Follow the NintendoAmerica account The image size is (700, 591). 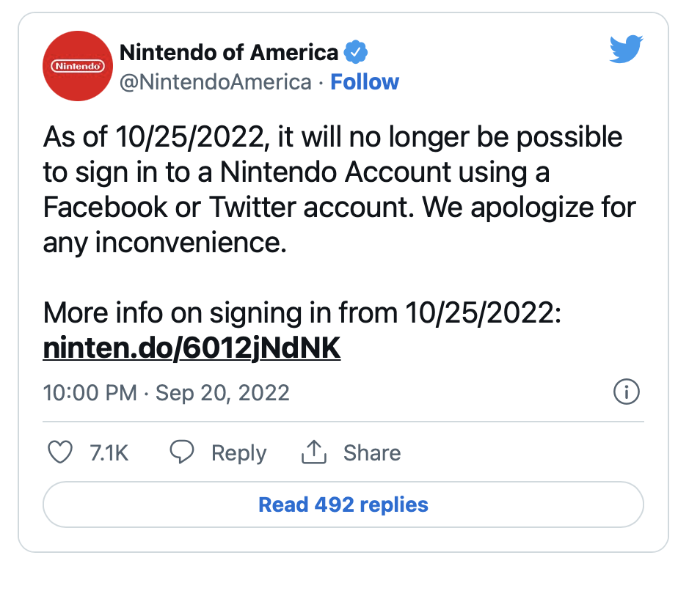tap(365, 82)
